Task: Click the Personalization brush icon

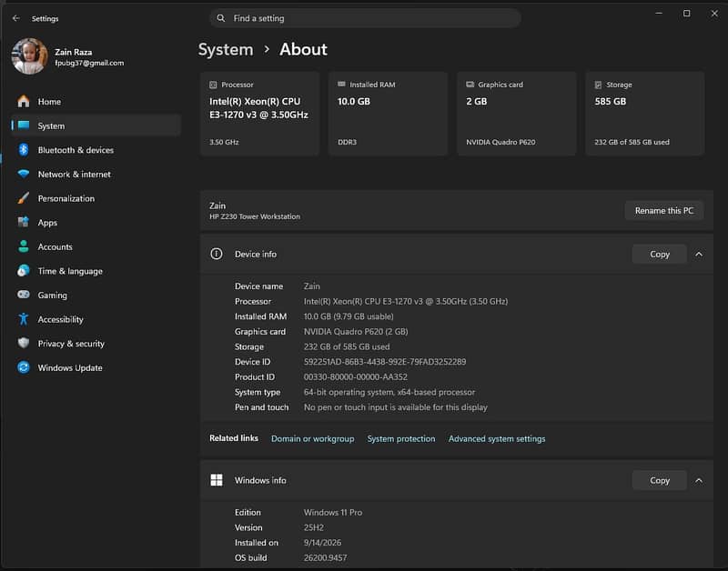Action: pos(24,198)
